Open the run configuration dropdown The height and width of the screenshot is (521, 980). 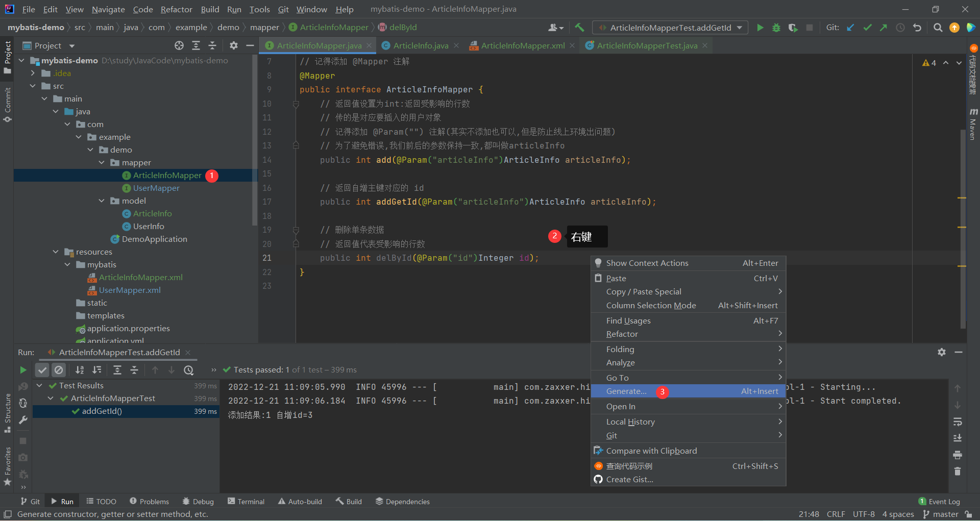[670, 28]
